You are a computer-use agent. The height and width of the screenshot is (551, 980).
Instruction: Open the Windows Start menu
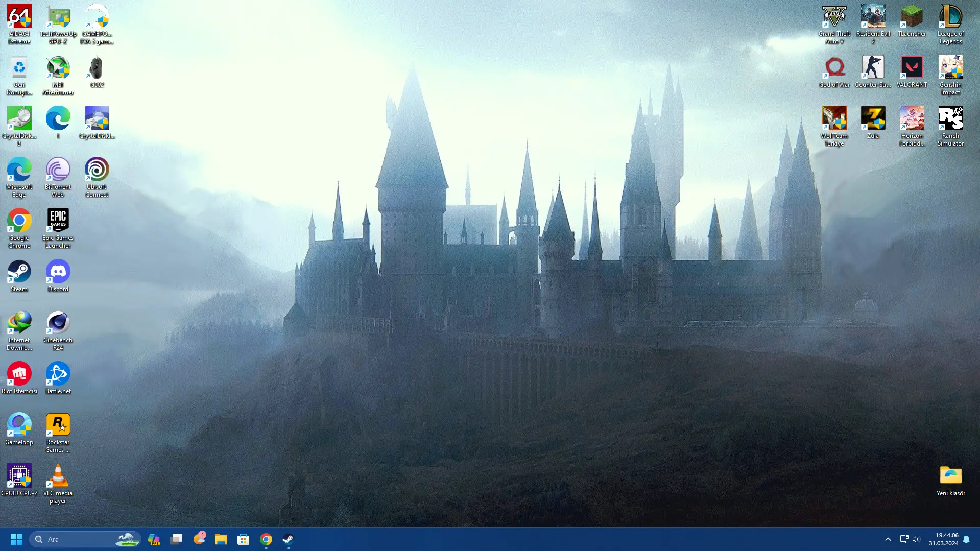pyautogui.click(x=16, y=539)
